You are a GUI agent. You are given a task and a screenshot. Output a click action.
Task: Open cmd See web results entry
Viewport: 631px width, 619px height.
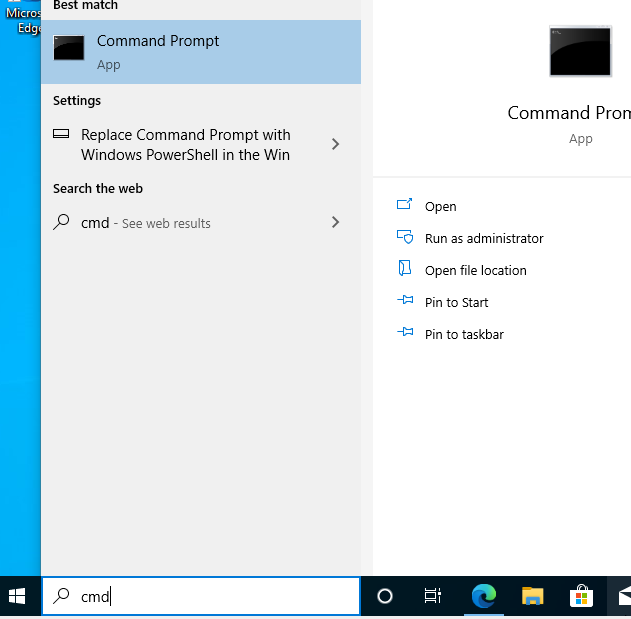point(201,223)
